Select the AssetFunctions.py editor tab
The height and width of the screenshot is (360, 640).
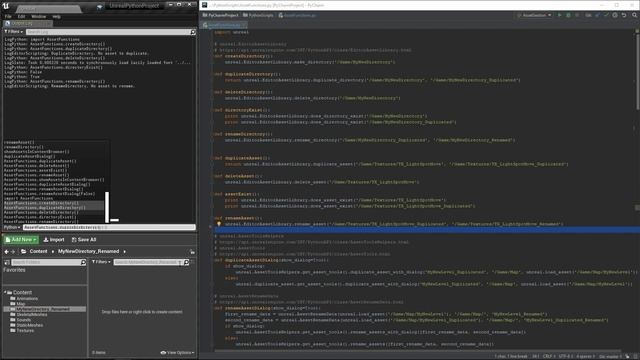point(224,25)
